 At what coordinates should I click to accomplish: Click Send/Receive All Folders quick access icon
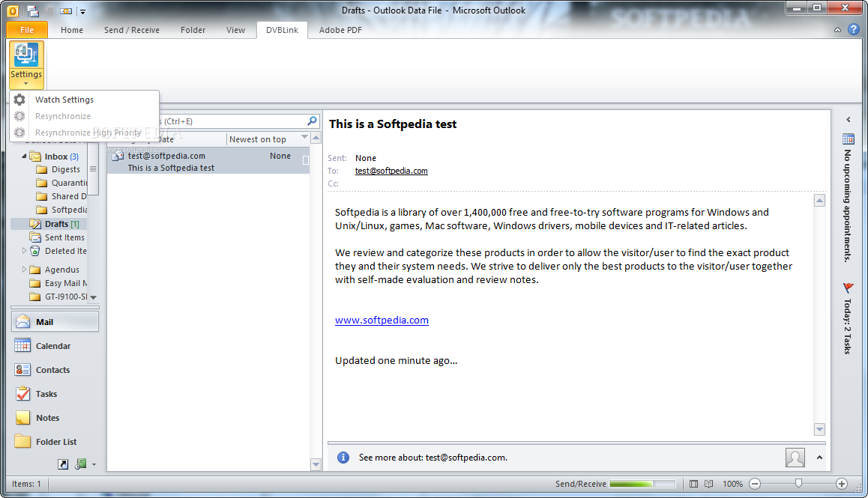(x=32, y=10)
